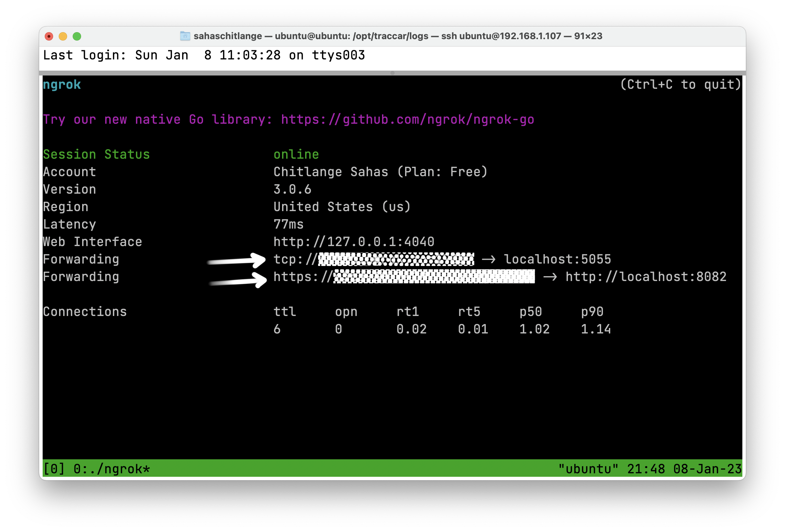Click the red close window button

pyautogui.click(x=49, y=36)
